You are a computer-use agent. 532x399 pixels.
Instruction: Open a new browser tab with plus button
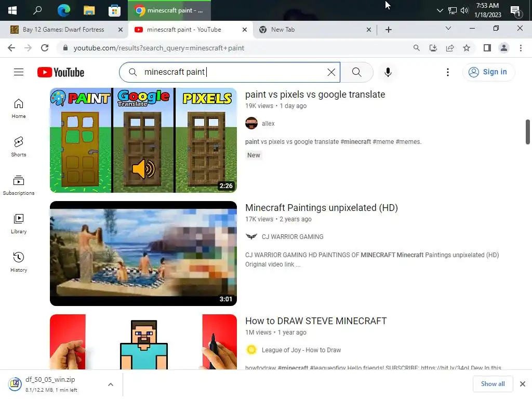click(389, 30)
